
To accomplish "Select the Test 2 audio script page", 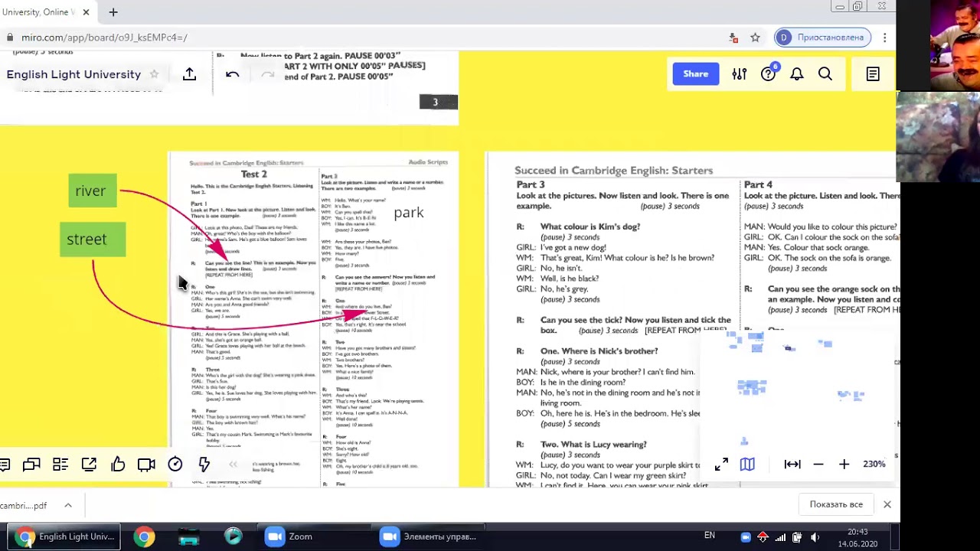I will [313, 320].
